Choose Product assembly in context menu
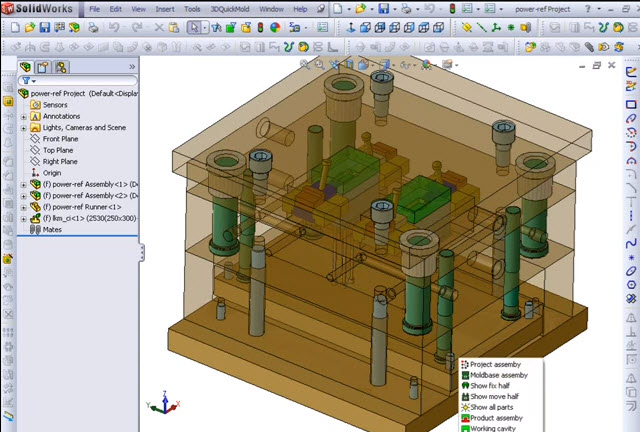The width and height of the screenshot is (640, 432). (492, 418)
